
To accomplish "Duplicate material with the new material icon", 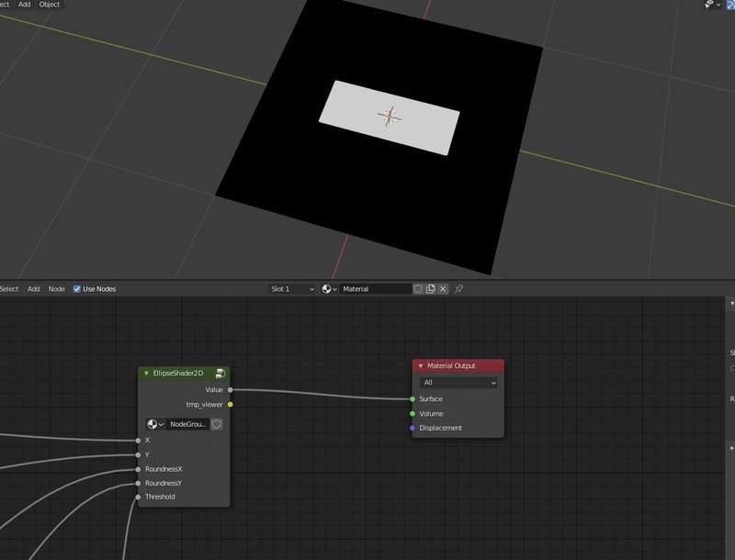I will [430, 289].
